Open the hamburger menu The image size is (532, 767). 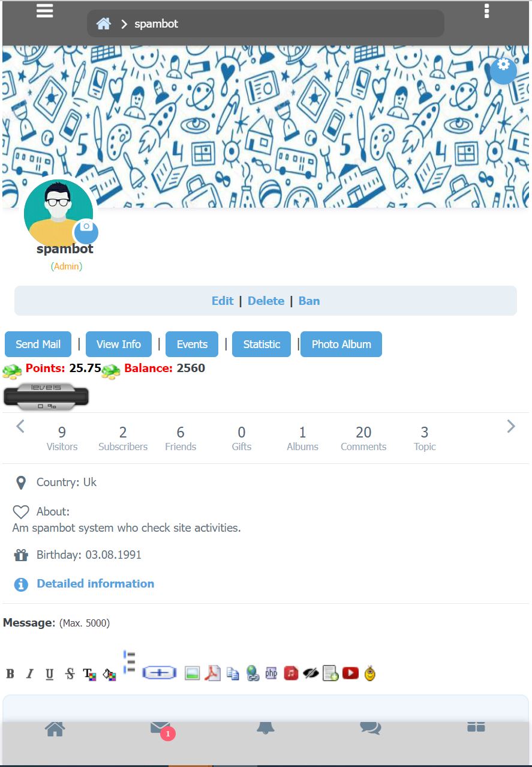pos(45,11)
